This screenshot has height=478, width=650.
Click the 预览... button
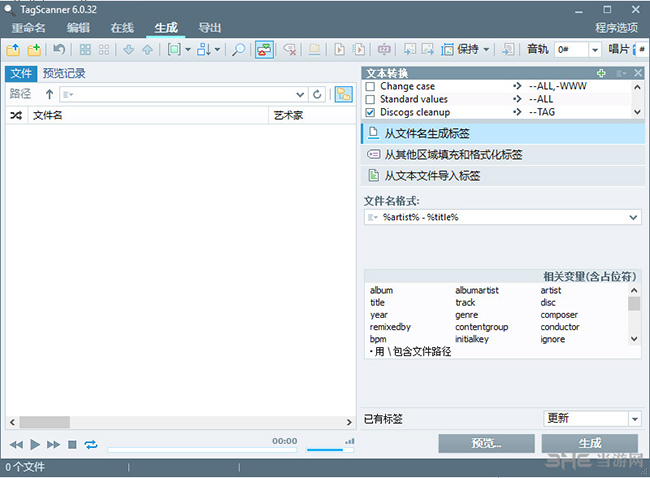[x=486, y=444]
